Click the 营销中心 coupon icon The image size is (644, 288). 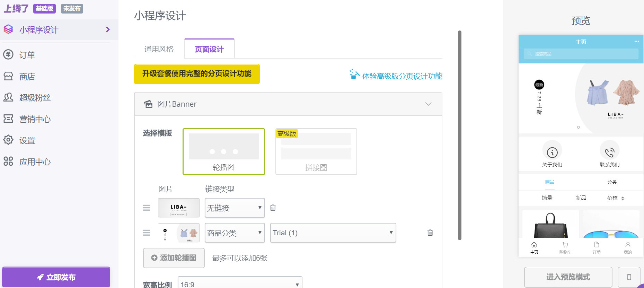click(x=8, y=119)
